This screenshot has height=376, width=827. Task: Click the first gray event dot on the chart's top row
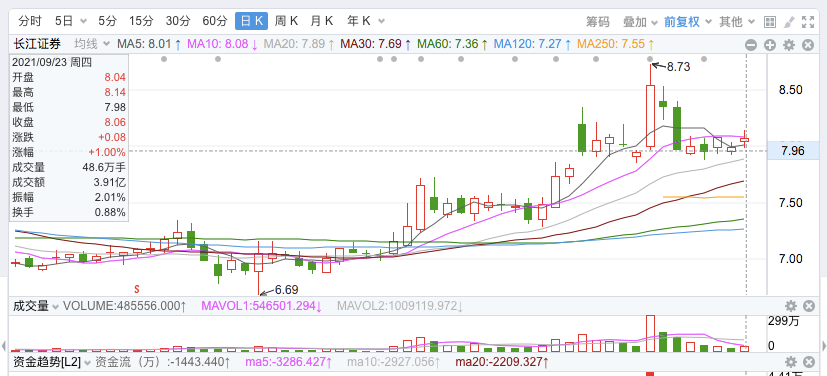pos(164,59)
